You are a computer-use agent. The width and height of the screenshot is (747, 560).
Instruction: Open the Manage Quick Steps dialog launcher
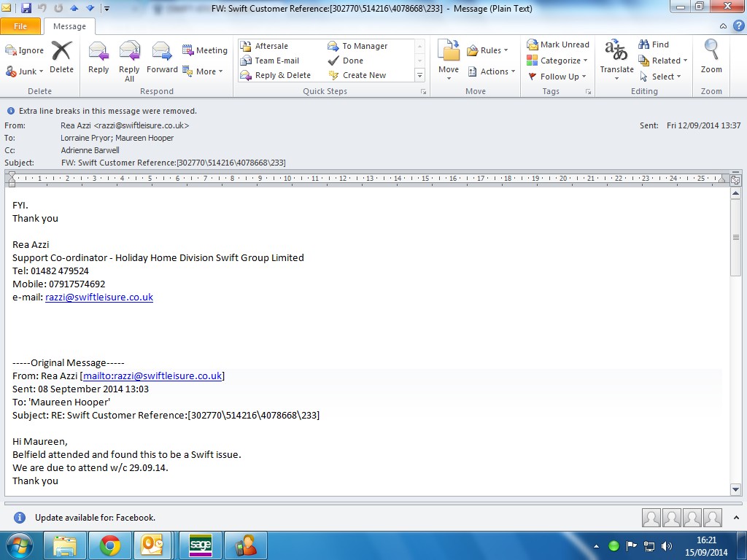click(x=423, y=91)
